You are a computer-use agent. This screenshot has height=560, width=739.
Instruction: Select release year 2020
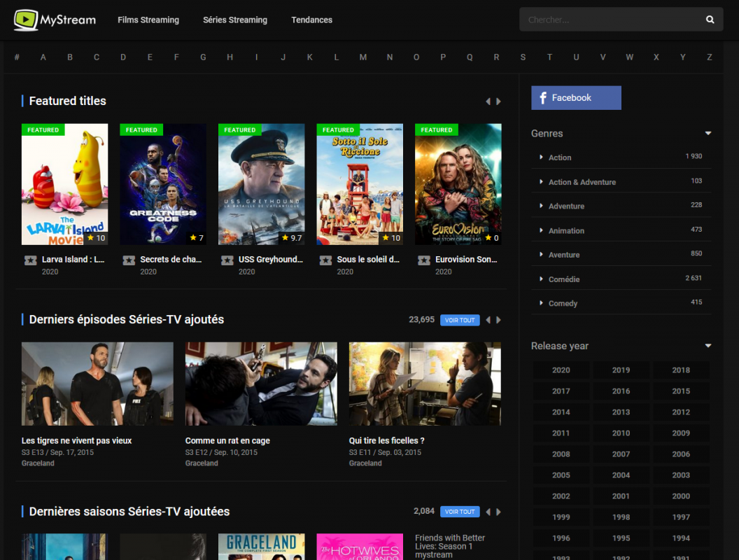pyautogui.click(x=561, y=370)
